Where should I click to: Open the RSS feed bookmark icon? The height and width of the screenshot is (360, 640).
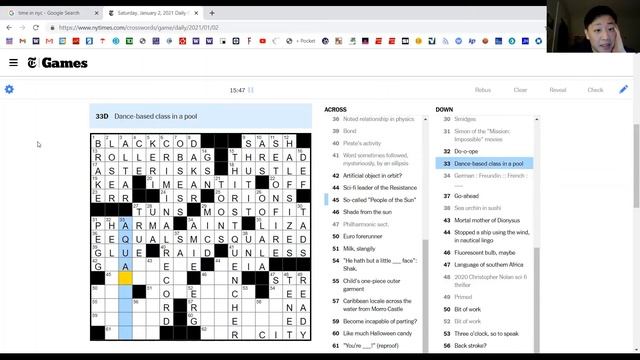click(x=445, y=41)
